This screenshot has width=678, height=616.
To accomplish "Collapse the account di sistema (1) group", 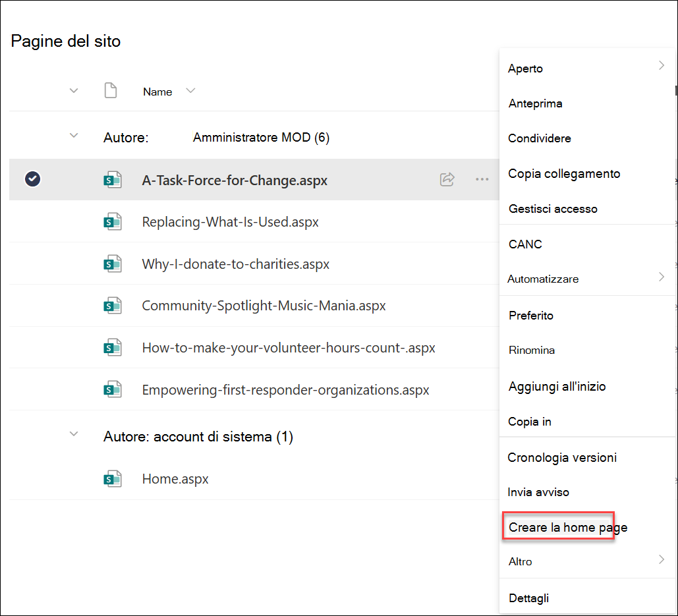I will (x=74, y=434).
